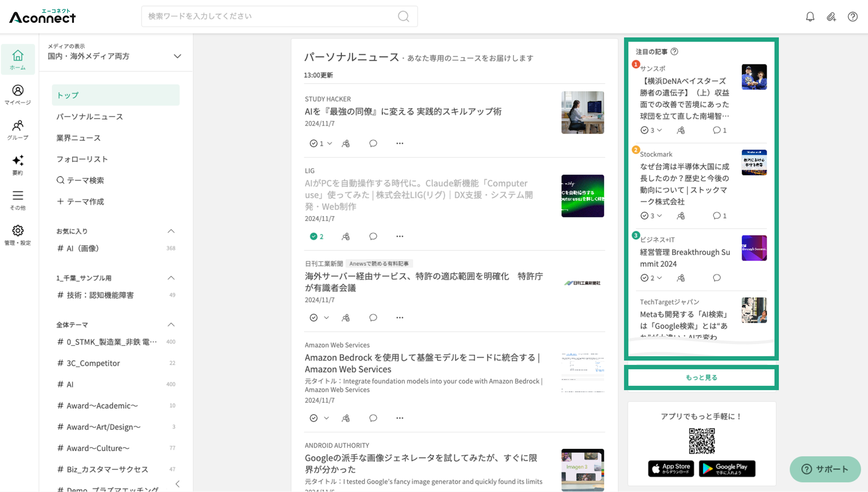Open the メディアの表示 dropdown
The image size is (868, 492).
tap(115, 52)
